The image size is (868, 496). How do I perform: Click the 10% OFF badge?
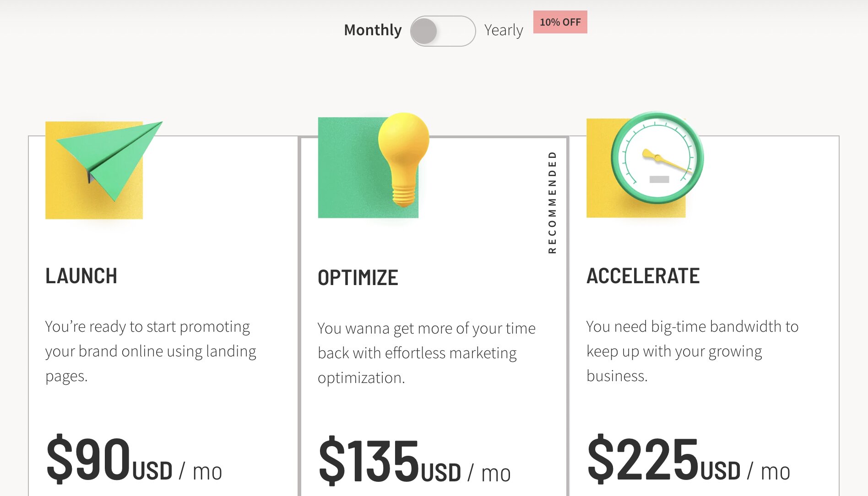(x=560, y=22)
